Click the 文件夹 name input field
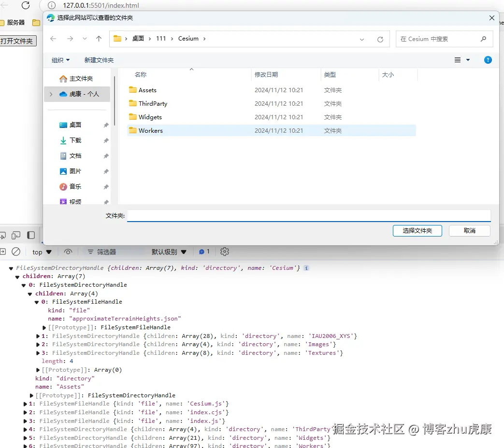Viewport: 504px width, 448px height. coord(309,215)
